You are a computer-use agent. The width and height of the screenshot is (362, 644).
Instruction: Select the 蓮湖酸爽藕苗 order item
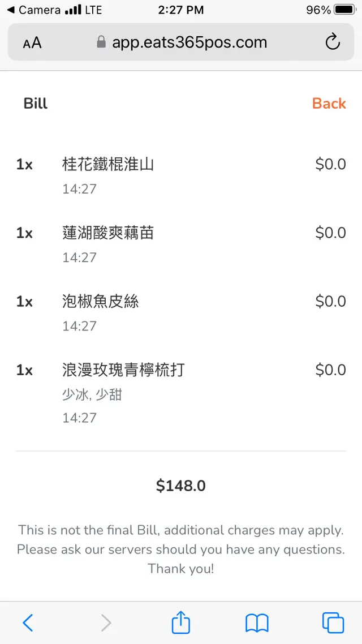coord(108,233)
